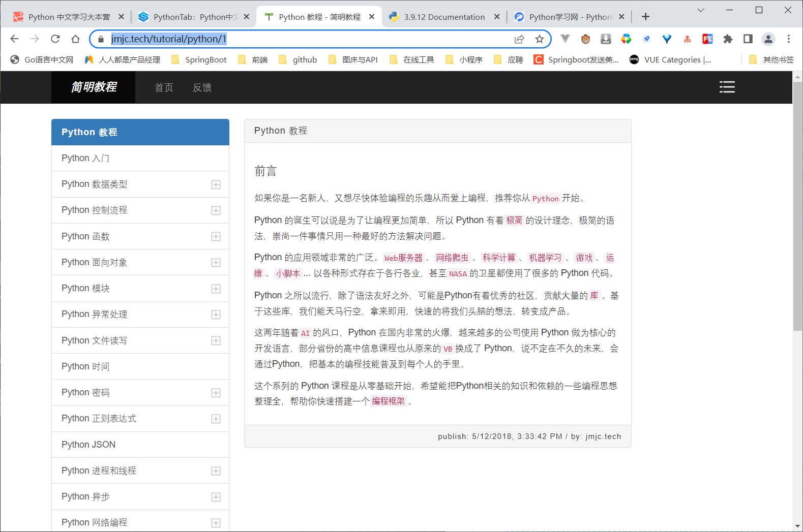Screen dimensions: 803x532
Task: Open the browser side panel
Action: tap(748, 39)
